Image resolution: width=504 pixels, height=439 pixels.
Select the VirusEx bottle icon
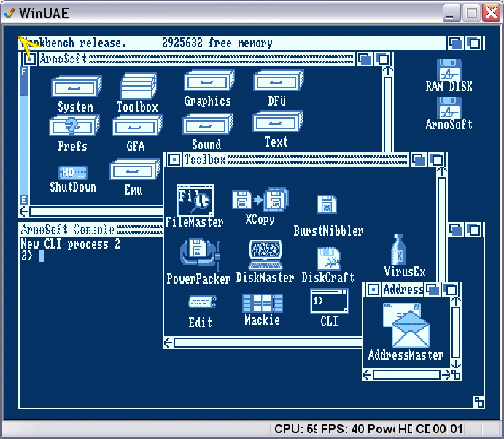click(x=398, y=249)
